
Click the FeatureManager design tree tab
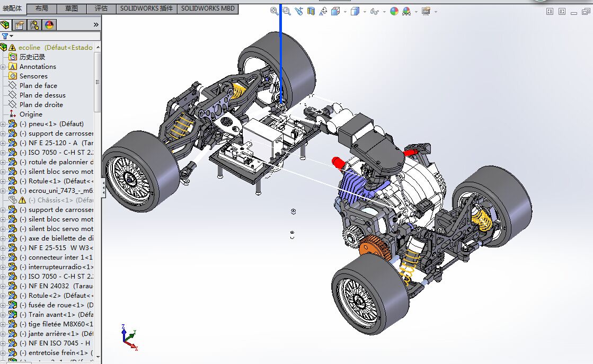click(5, 25)
